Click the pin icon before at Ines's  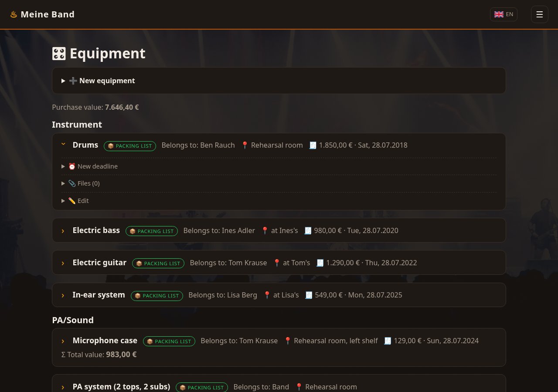pyautogui.click(x=265, y=230)
